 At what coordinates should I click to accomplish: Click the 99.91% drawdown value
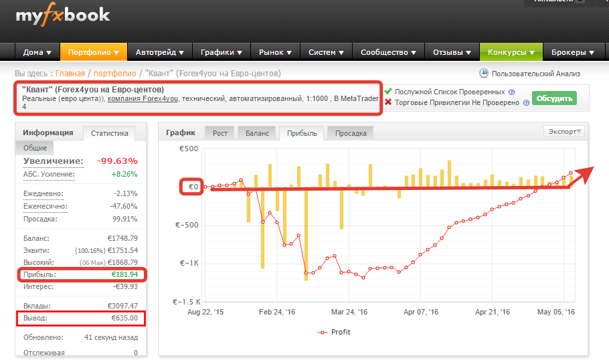tap(124, 219)
